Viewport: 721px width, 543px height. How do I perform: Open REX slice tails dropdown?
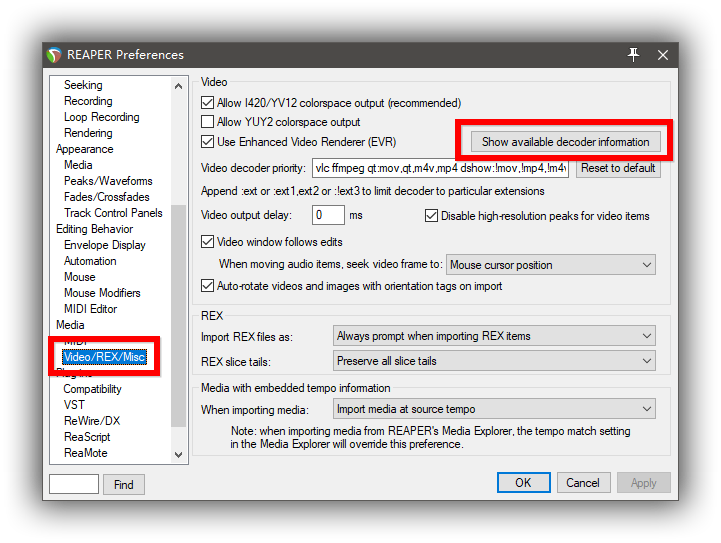pos(494,361)
